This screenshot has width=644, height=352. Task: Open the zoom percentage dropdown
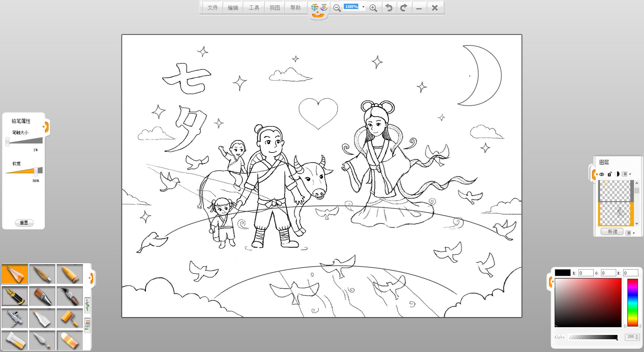pyautogui.click(x=363, y=7)
